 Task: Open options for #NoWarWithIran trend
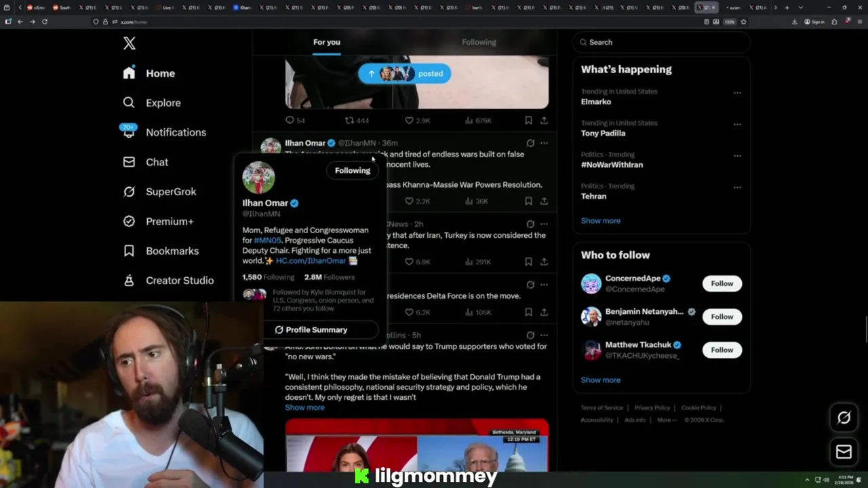point(737,156)
